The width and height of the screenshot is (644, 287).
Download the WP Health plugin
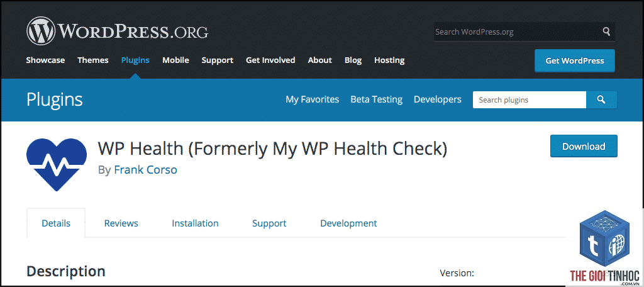[x=584, y=146]
